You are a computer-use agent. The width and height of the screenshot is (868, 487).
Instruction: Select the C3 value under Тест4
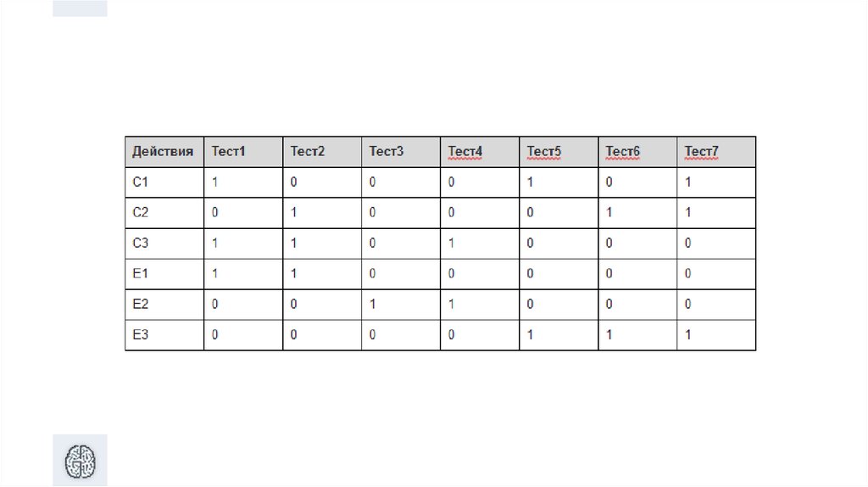coord(451,243)
